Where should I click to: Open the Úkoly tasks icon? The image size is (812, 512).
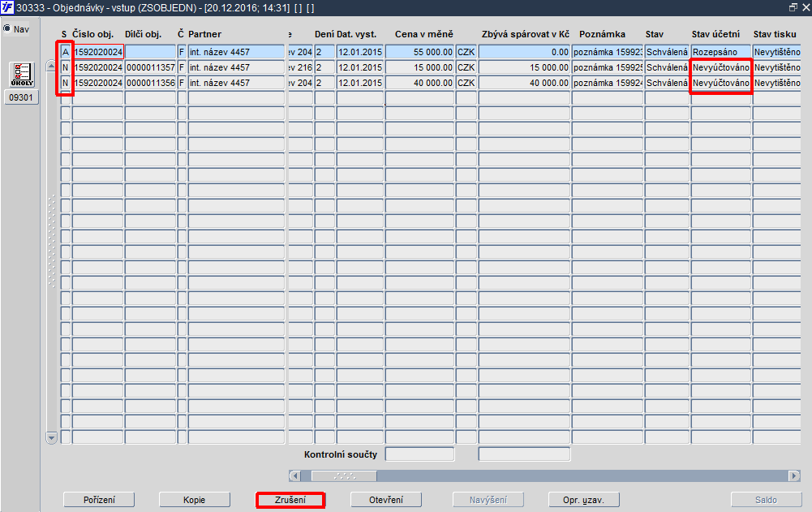click(22, 75)
